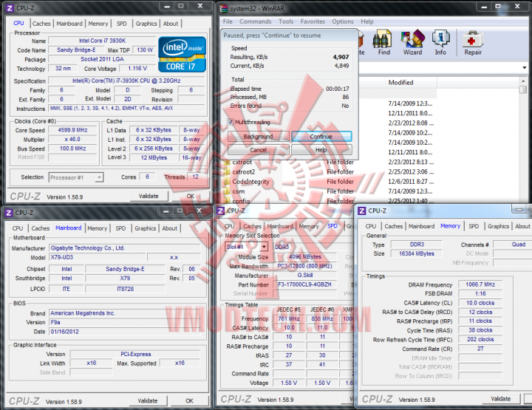Open the Commands menu in WinRAR
532x410 pixels.
point(256,21)
